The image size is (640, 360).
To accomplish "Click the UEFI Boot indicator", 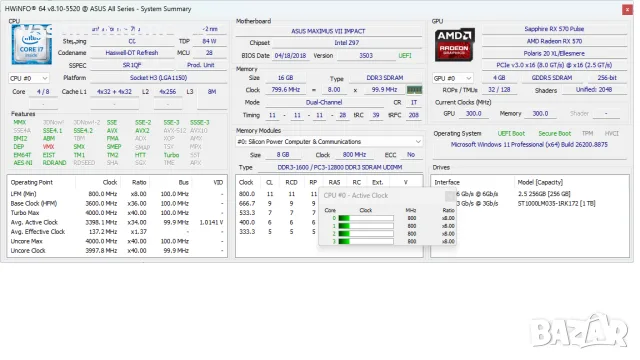I will pos(511,133).
